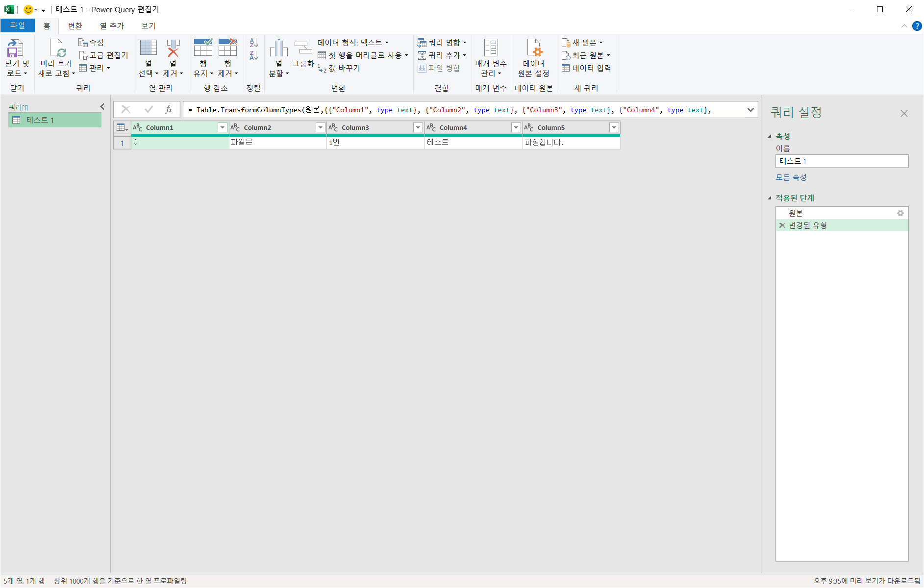The image size is (924, 588).
Task: Open Column3 filter dropdown
Action: 418,127
